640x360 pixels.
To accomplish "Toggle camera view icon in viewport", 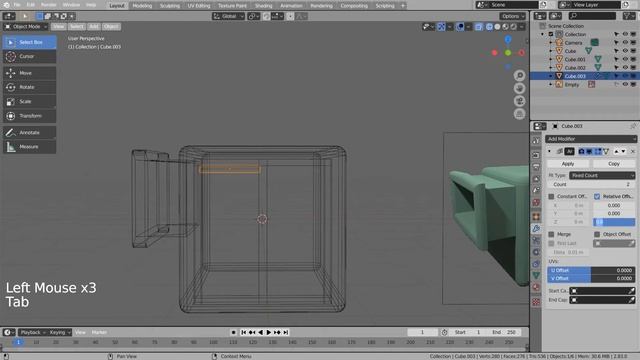I will tap(519, 101).
